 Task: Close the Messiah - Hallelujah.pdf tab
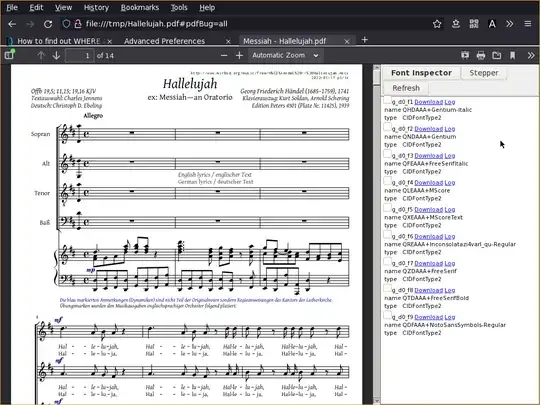pyautogui.click(x=347, y=41)
